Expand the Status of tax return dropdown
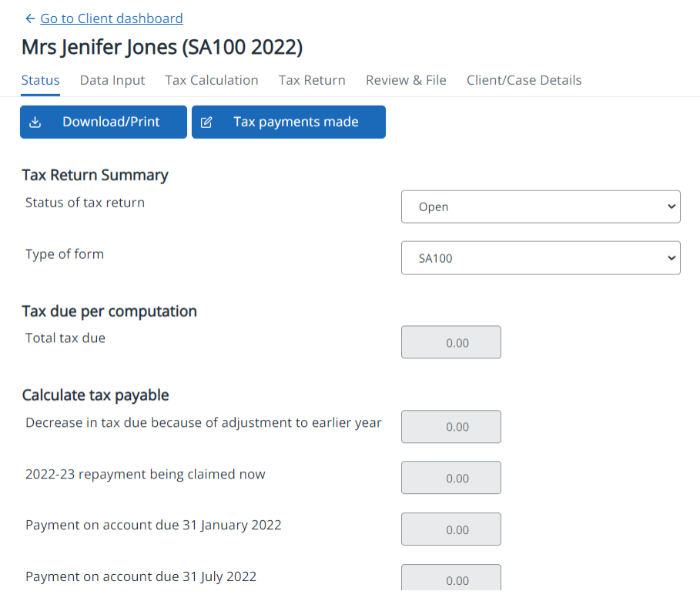 541,207
